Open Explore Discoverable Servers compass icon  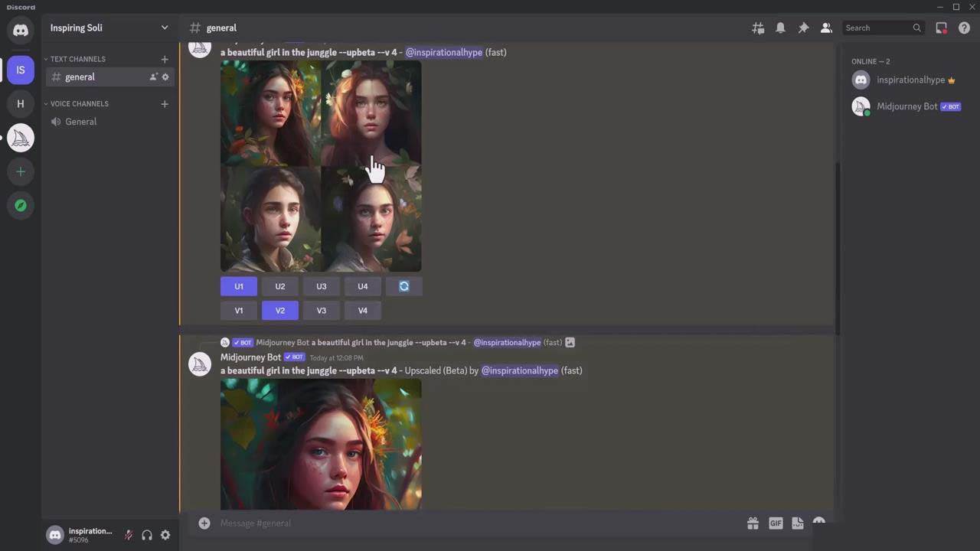coord(21,205)
